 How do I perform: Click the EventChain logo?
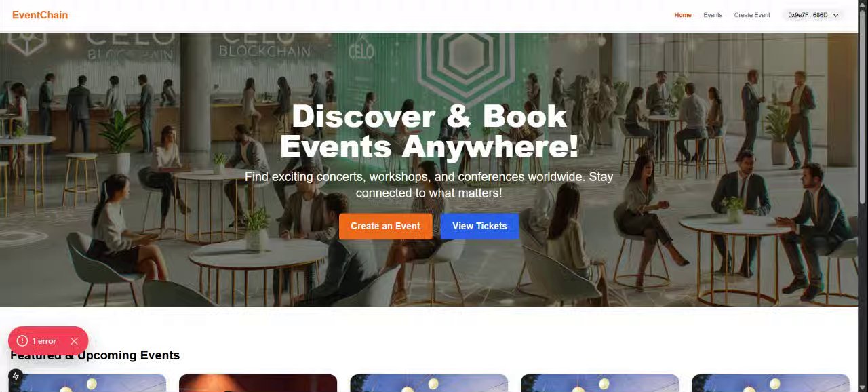point(40,15)
